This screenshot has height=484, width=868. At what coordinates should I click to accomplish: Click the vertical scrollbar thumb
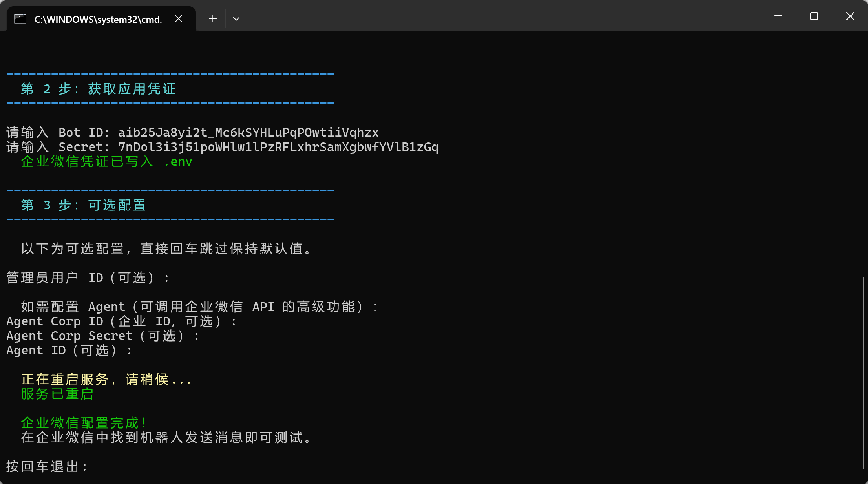click(863, 372)
